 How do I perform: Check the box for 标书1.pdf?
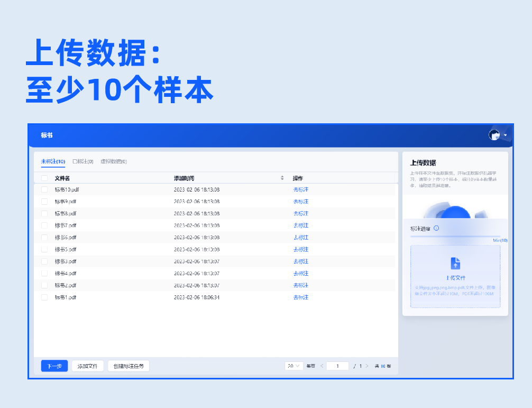(44, 297)
